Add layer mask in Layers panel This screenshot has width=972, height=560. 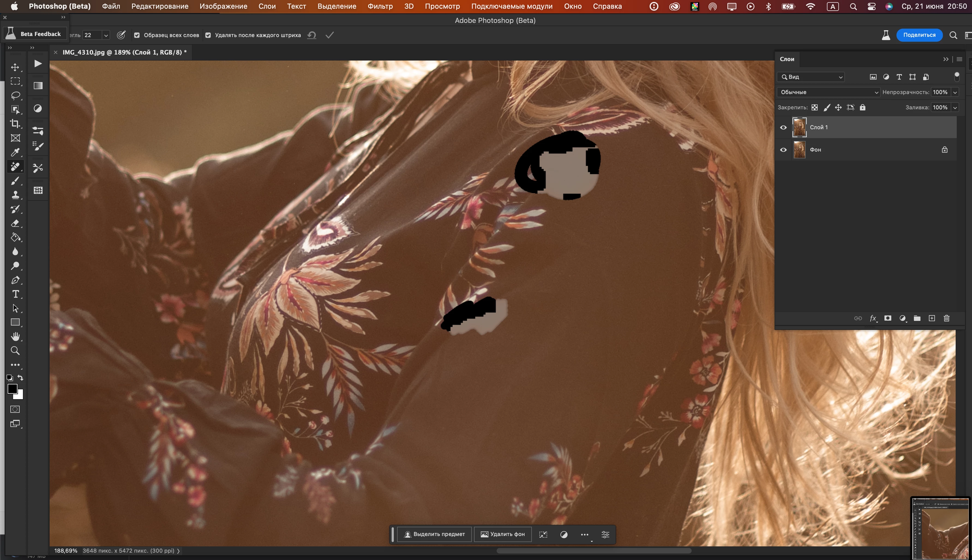pos(888,318)
